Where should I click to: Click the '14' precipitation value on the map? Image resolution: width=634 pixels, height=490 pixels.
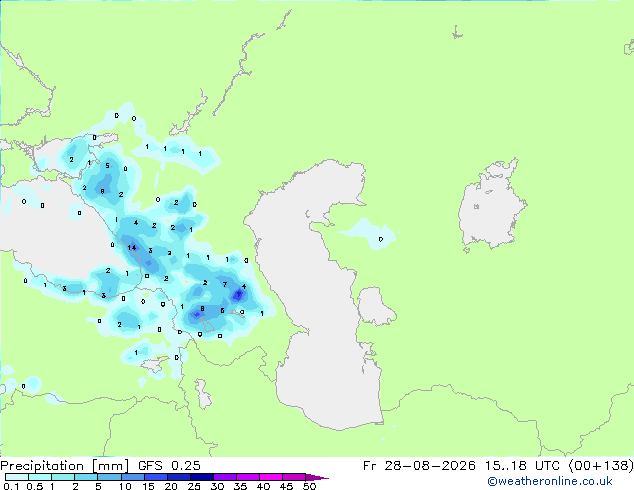(131, 247)
